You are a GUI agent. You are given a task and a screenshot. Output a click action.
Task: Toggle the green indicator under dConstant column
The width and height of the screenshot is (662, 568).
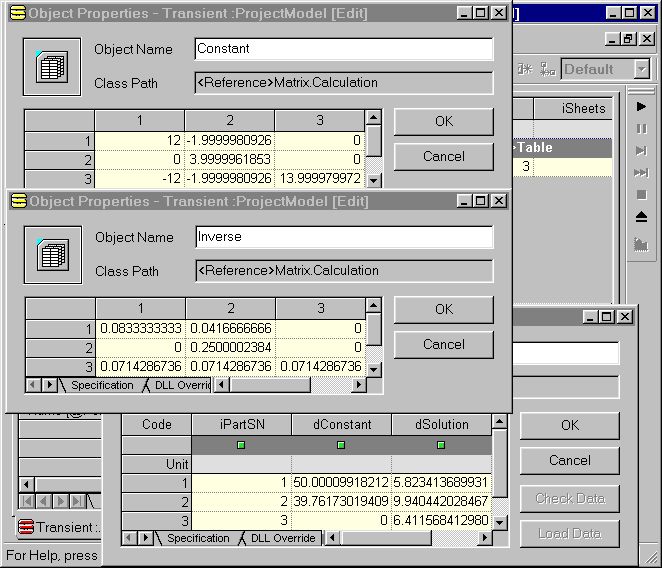341,444
